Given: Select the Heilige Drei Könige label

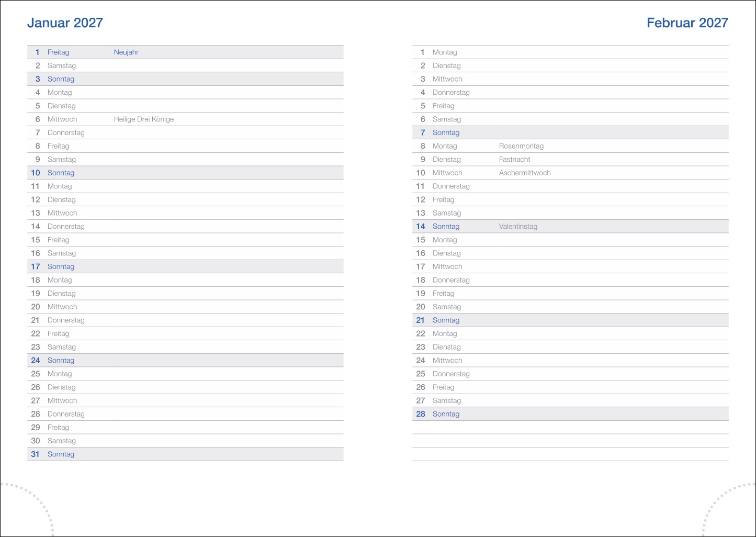Looking at the screenshot, I should click(x=144, y=119).
